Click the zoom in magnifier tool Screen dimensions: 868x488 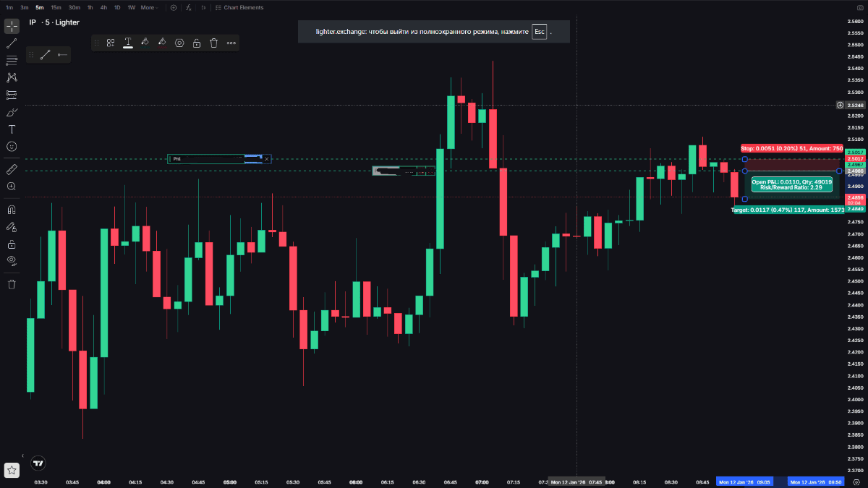[x=12, y=187]
